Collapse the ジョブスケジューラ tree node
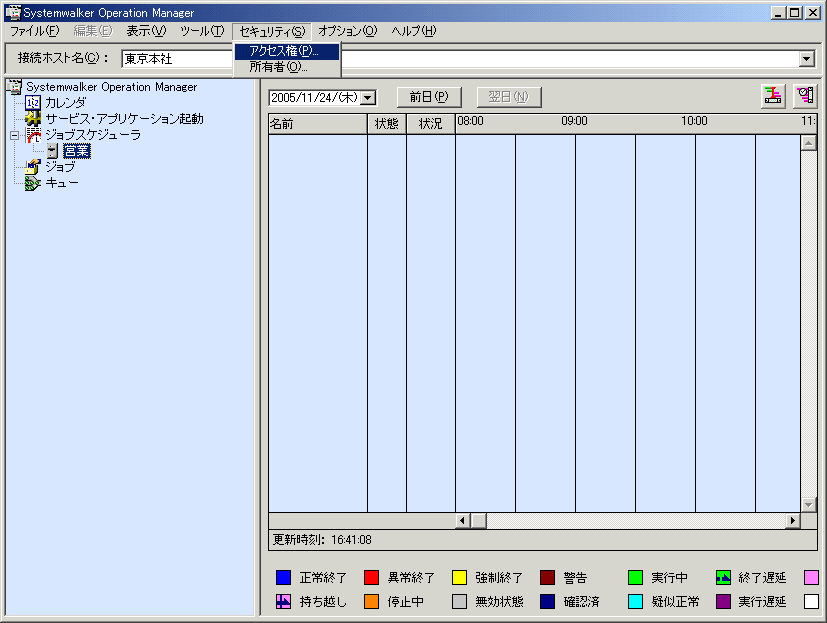827x623 pixels. click(x=14, y=136)
